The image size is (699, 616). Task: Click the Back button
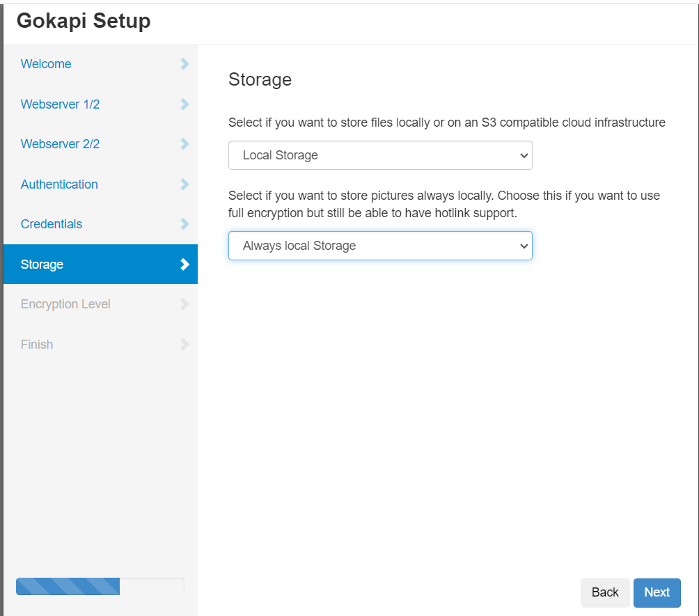click(604, 592)
